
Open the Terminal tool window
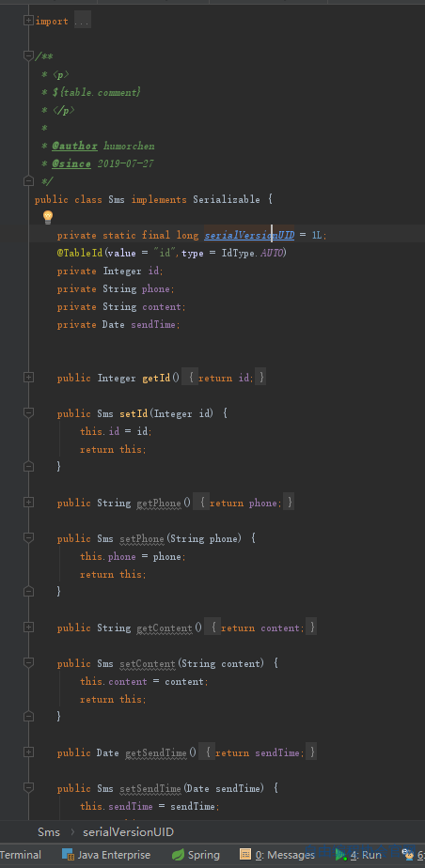21,855
